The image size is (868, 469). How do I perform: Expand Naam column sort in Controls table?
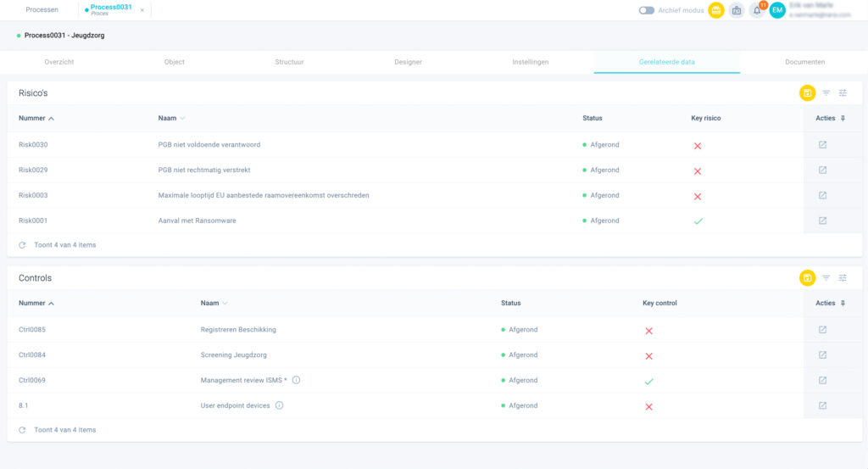pyautogui.click(x=225, y=303)
